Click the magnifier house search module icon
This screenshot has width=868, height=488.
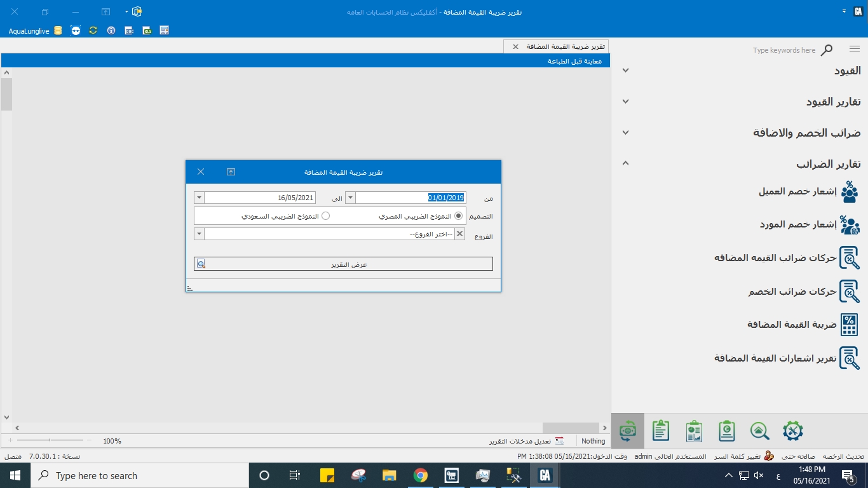(759, 431)
